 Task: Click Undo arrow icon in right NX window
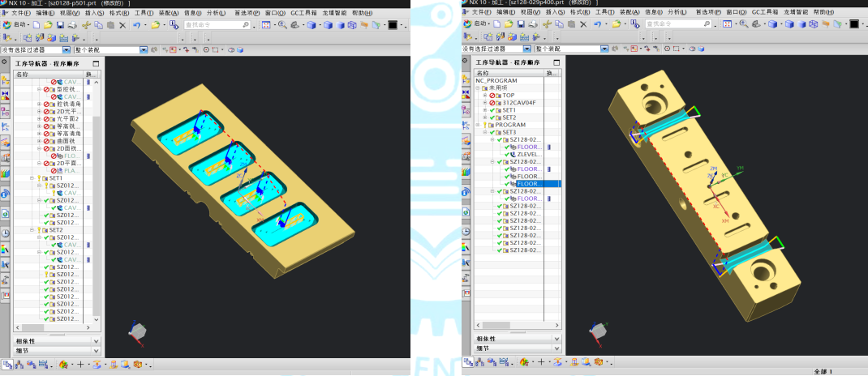tap(597, 24)
